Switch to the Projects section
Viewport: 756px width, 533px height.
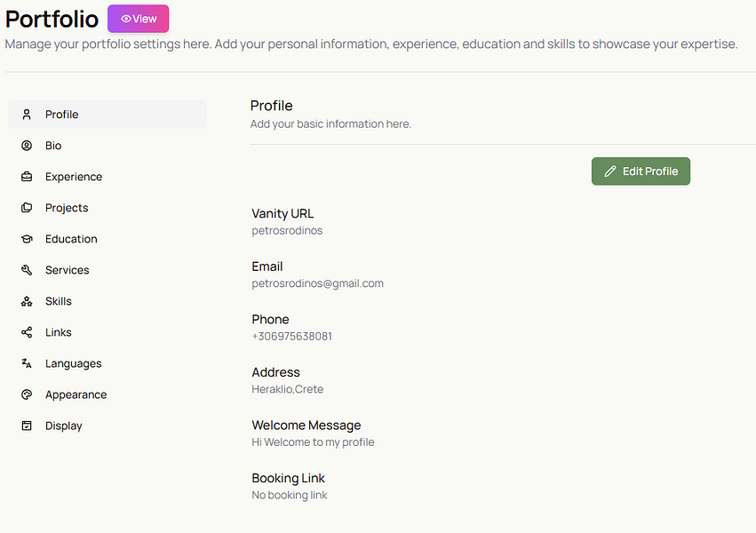coord(67,208)
